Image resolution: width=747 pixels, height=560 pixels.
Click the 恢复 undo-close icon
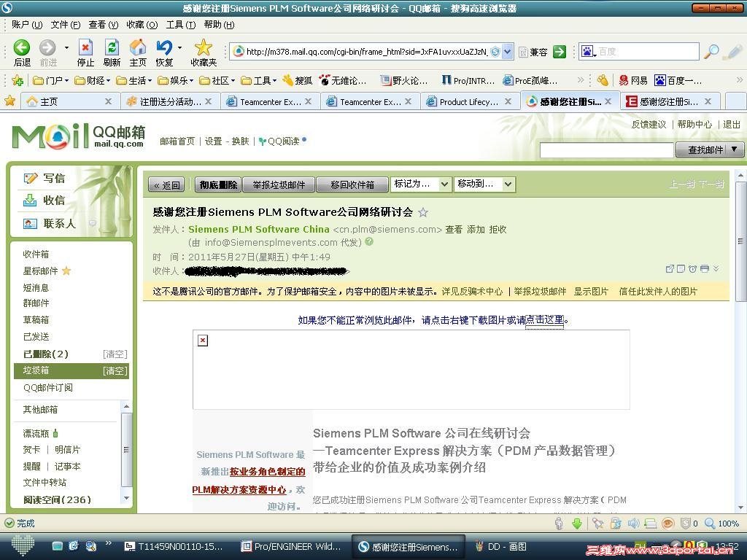(164, 47)
